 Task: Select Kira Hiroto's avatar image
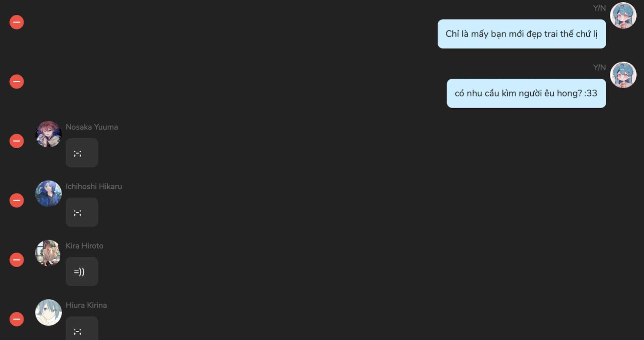pyautogui.click(x=48, y=253)
